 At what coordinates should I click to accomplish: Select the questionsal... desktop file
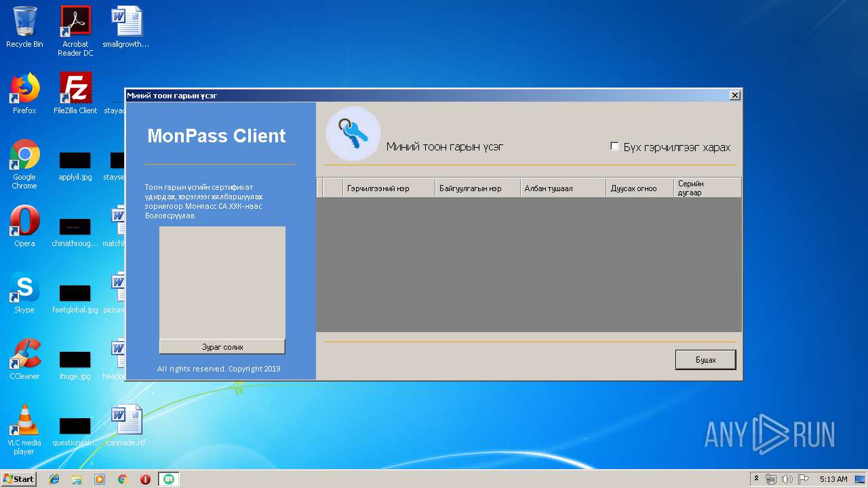[x=75, y=432]
